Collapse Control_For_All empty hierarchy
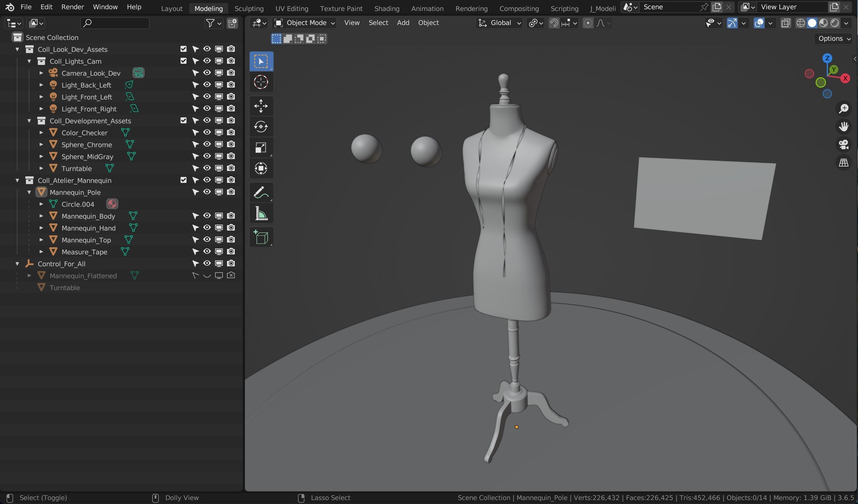Image resolution: width=858 pixels, height=504 pixels. tap(17, 264)
